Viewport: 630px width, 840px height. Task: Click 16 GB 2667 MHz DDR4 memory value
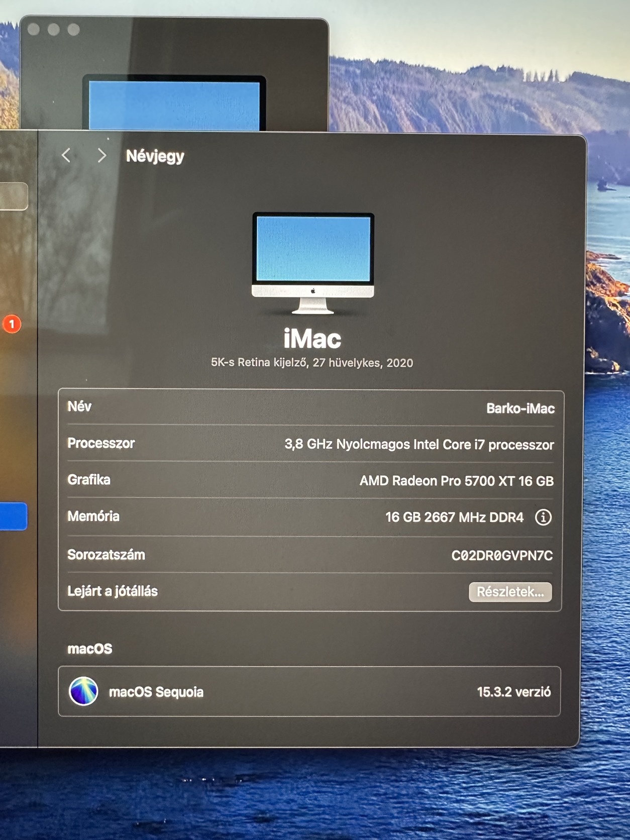click(x=454, y=517)
